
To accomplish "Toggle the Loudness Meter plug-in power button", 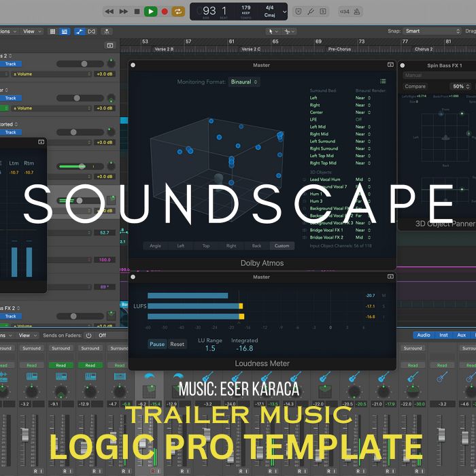I will (x=133, y=277).
